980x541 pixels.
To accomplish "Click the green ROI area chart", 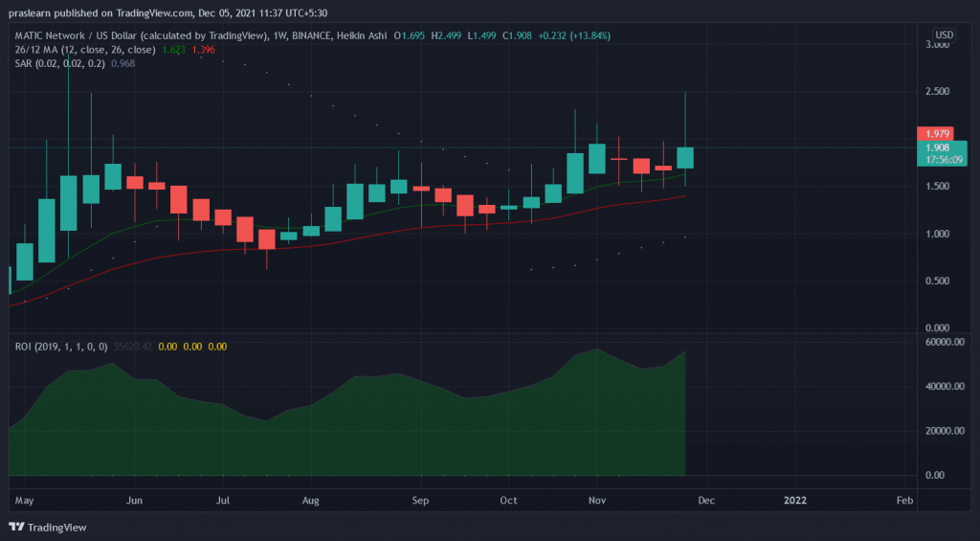I will click(x=383, y=431).
